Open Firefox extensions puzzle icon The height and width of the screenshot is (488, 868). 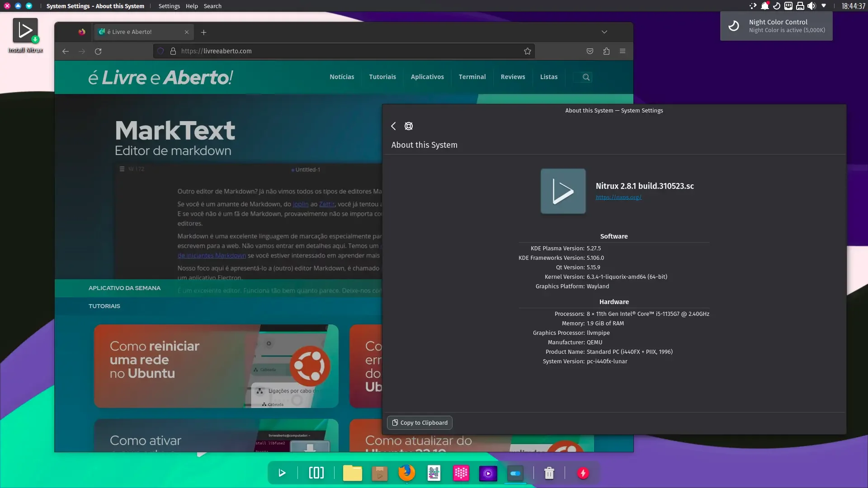[x=606, y=51]
